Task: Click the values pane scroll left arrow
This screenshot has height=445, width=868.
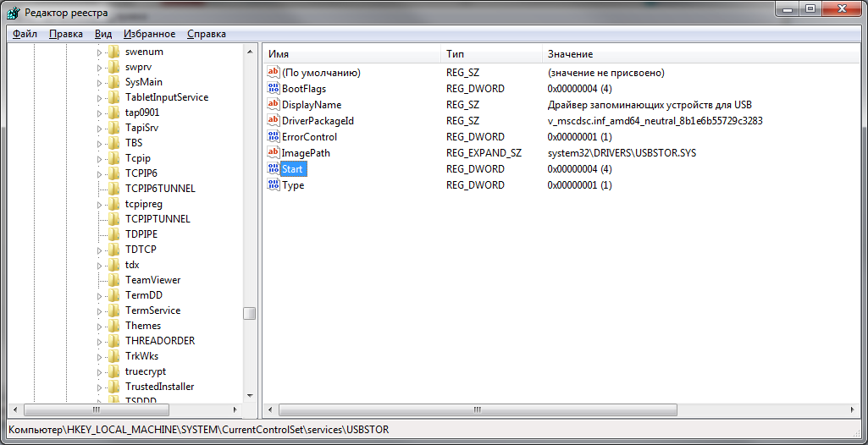Action: tap(270, 409)
